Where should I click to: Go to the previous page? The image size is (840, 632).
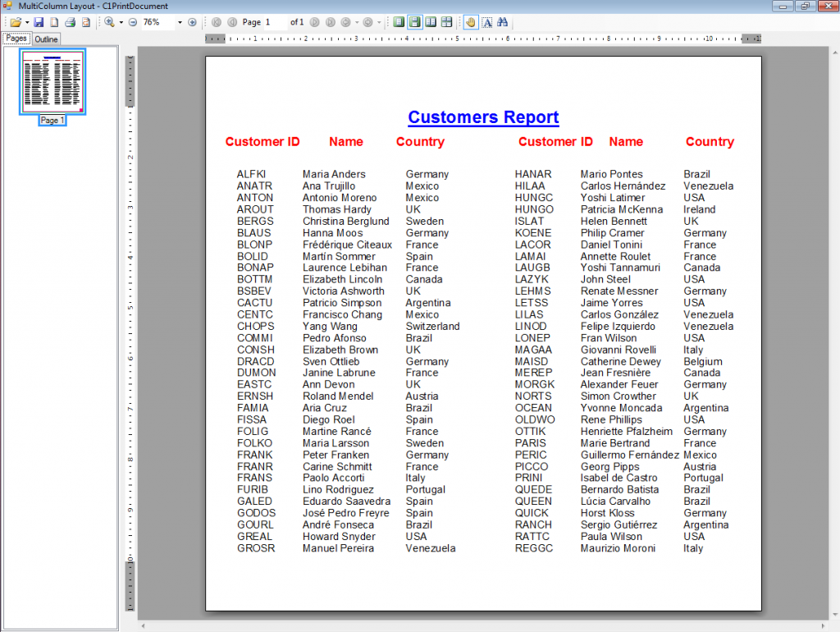tap(232, 22)
